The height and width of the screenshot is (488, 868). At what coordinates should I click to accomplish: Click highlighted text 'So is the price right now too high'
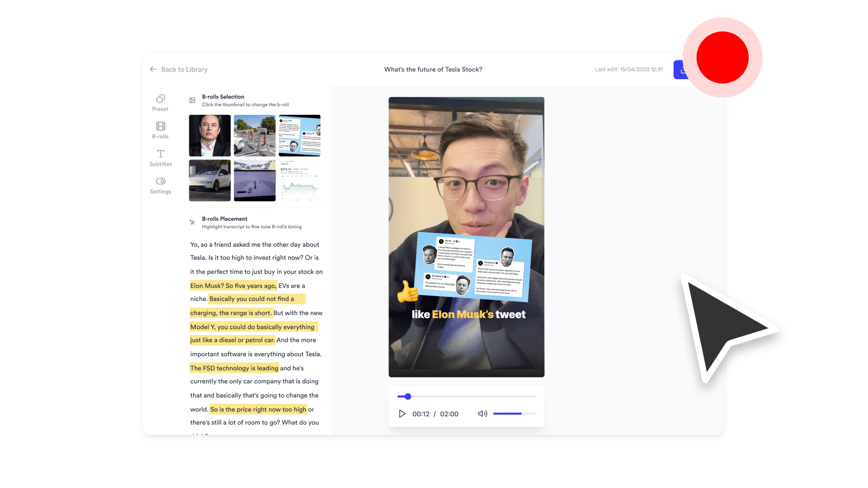[258, 409]
